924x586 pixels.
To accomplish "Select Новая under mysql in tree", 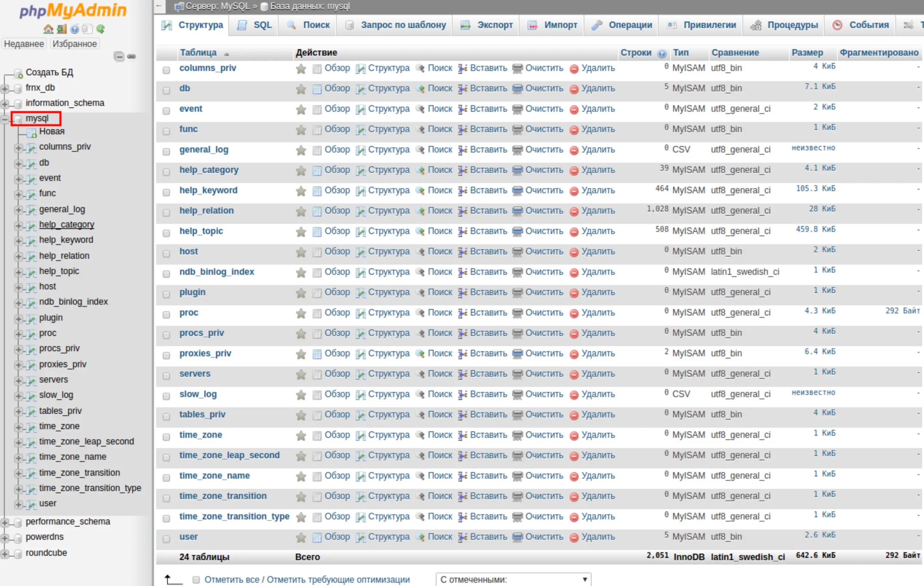I will point(52,131).
